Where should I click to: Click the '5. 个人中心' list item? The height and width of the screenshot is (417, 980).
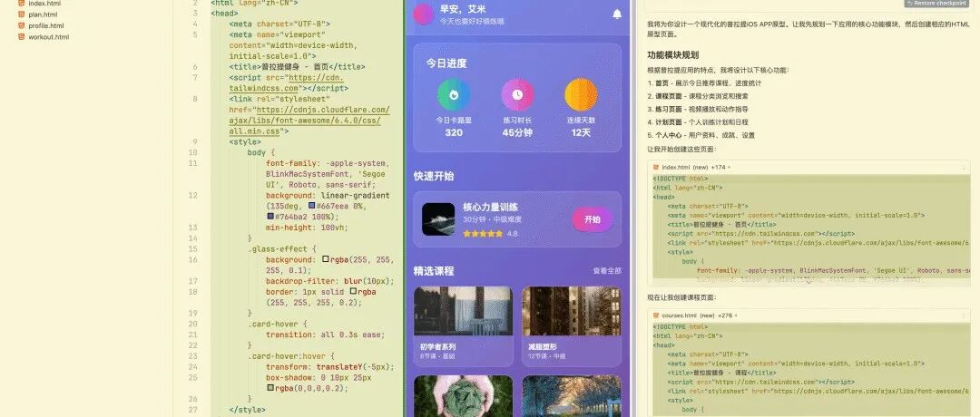(x=701, y=135)
